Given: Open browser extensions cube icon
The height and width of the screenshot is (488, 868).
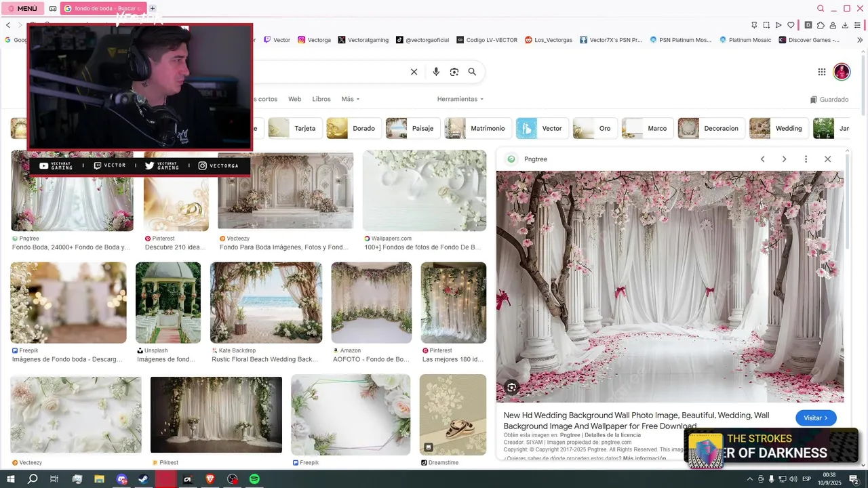Looking at the screenshot, I should pyautogui.click(x=821, y=25).
